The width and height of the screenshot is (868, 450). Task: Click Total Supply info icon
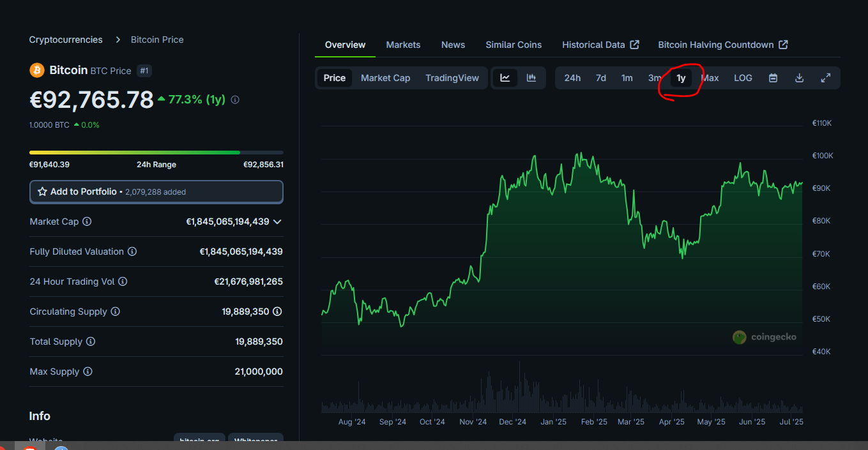pyautogui.click(x=91, y=341)
